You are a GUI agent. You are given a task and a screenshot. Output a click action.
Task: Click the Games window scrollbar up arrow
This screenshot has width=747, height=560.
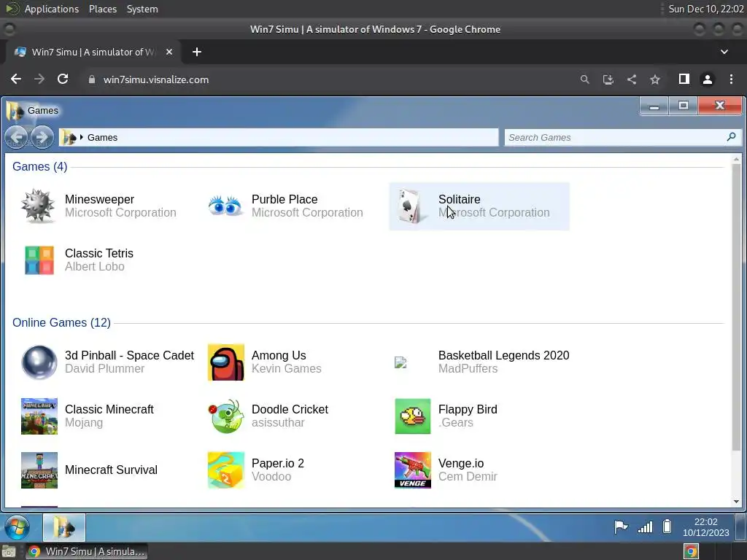point(737,159)
